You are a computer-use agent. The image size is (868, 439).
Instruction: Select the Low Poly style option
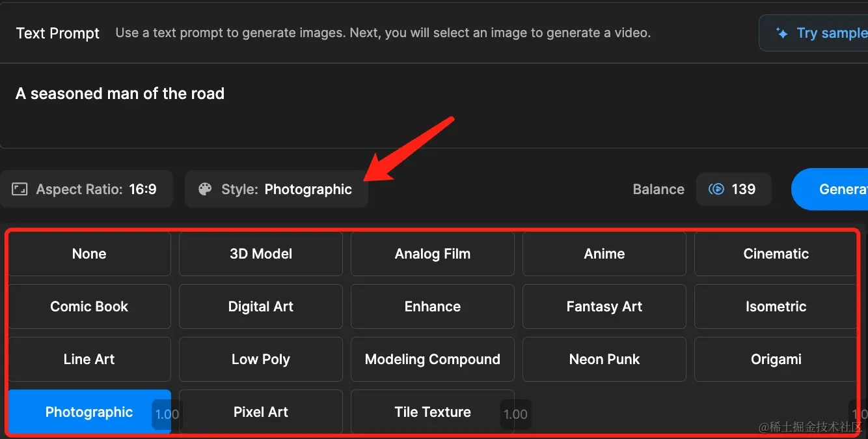(261, 360)
